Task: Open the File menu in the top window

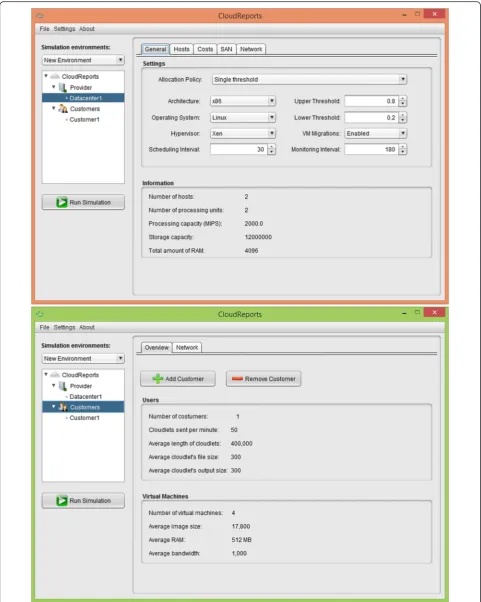Action: 44,29
